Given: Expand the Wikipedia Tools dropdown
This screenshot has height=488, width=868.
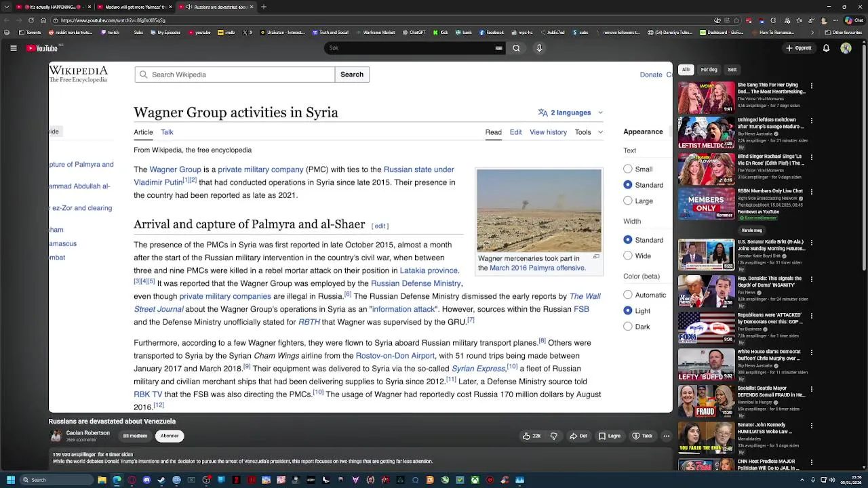Looking at the screenshot, I should pos(589,132).
